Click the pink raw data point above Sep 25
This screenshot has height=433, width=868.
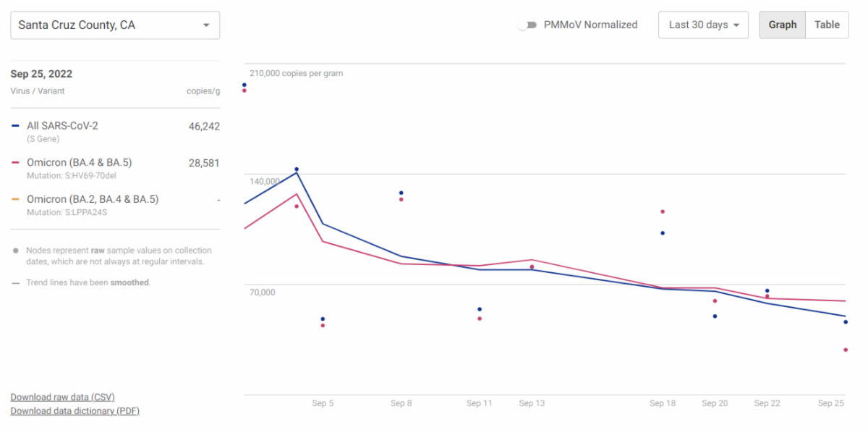point(845,350)
